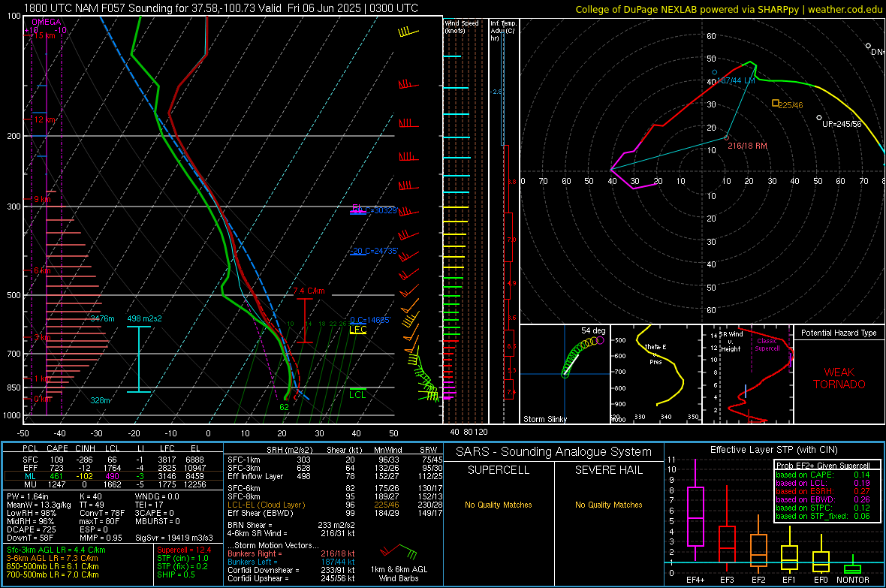Viewport: 886px width, 588px height.
Task: Select the "15 km" height marker
Action: coord(44,35)
